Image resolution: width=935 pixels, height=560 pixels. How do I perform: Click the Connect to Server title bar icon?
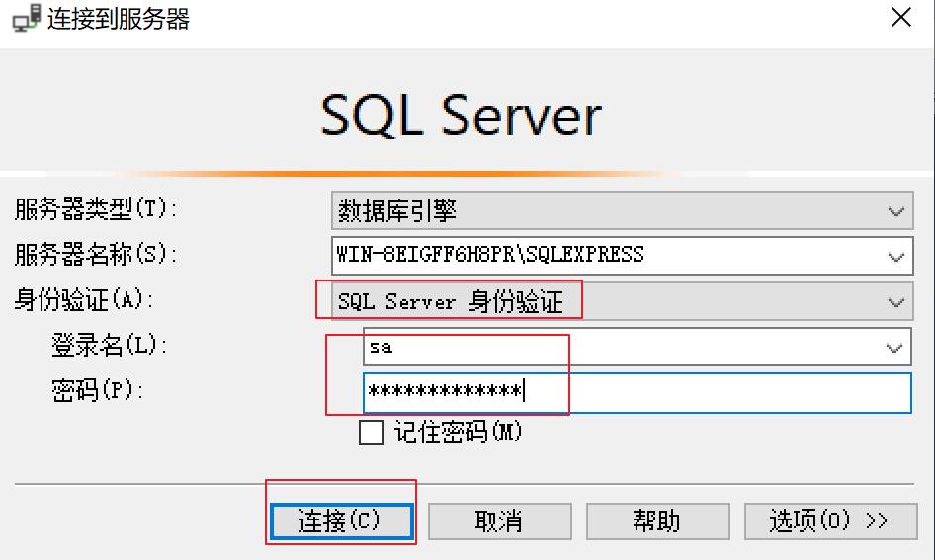[x=27, y=18]
